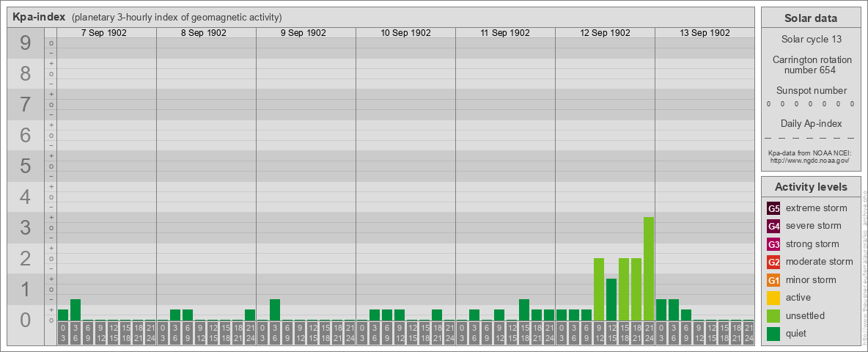Click the 9 Sep 3-6 quiet bar
This screenshot has height=352, width=868.
click(x=275, y=310)
